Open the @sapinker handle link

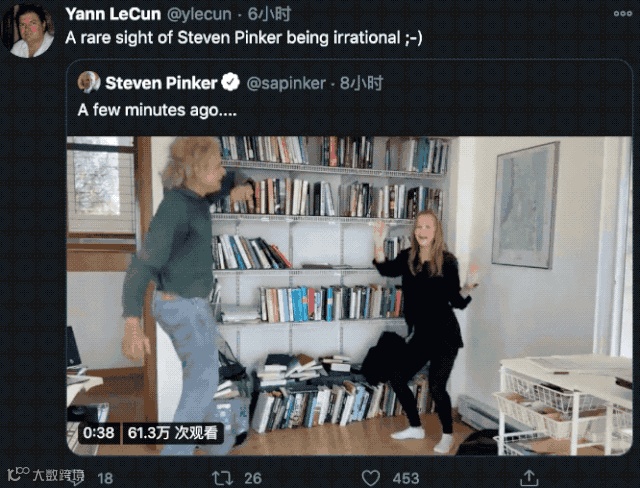click(x=286, y=83)
